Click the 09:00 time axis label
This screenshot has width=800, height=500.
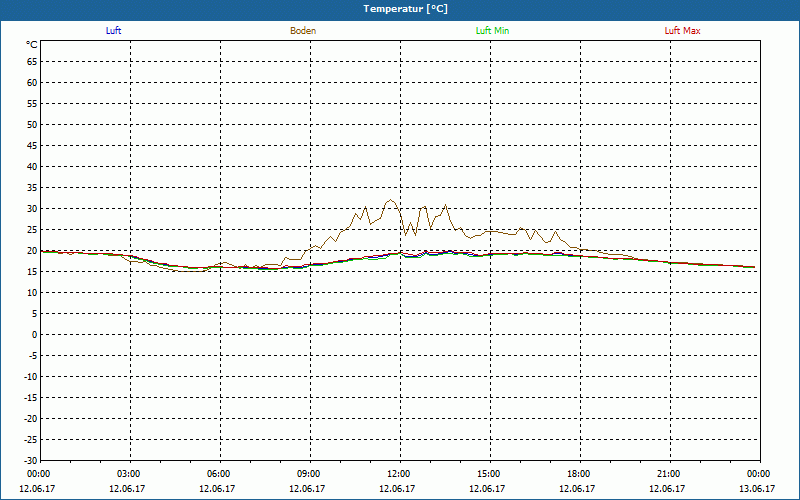click(310, 474)
